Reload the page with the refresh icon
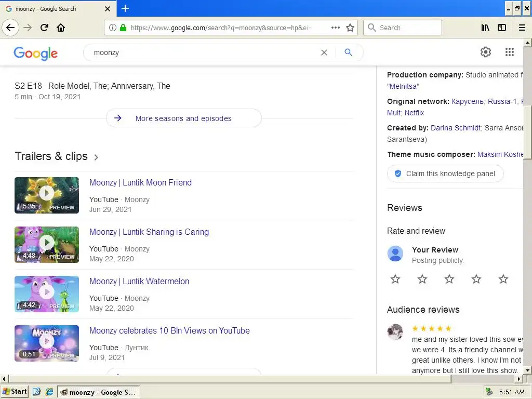 44,28
